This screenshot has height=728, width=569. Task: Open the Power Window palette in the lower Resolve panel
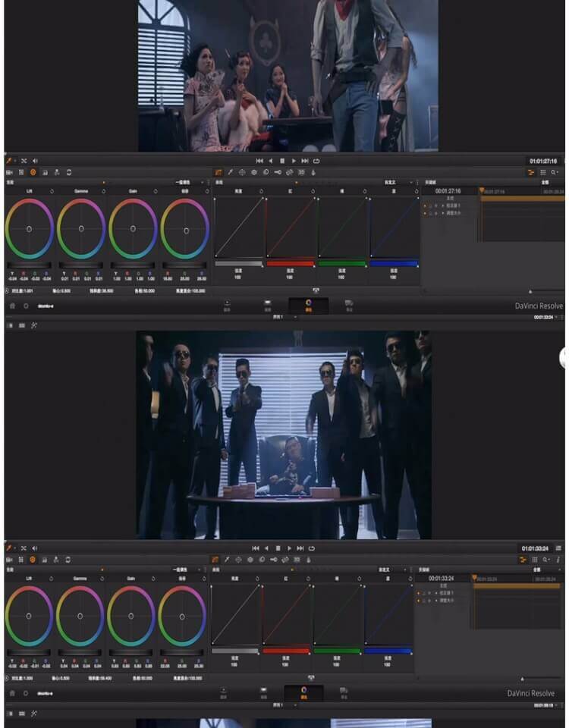click(238, 560)
